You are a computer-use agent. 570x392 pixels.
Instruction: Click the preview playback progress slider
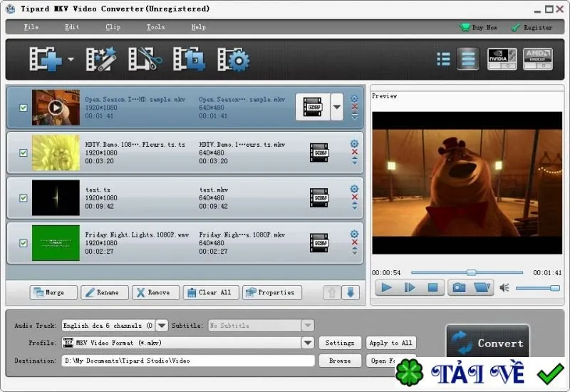tap(467, 272)
